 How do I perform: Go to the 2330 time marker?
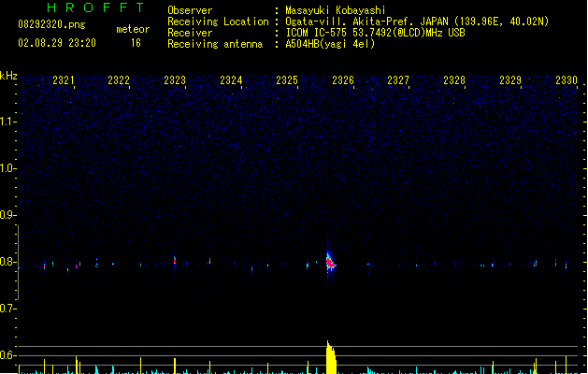click(566, 81)
